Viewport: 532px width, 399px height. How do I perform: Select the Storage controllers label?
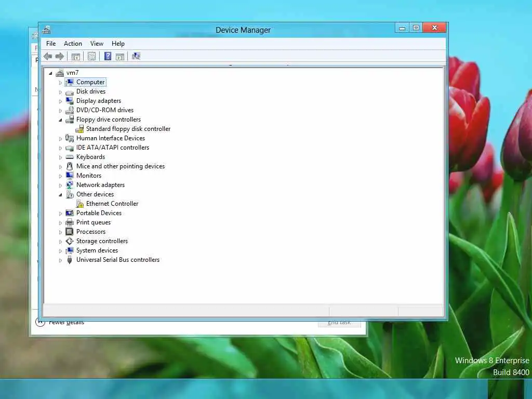pyautogui.click(x=102, y=241)
